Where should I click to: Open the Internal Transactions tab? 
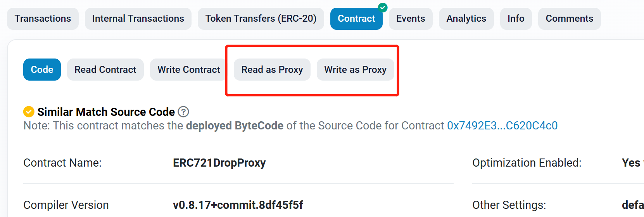138,19
